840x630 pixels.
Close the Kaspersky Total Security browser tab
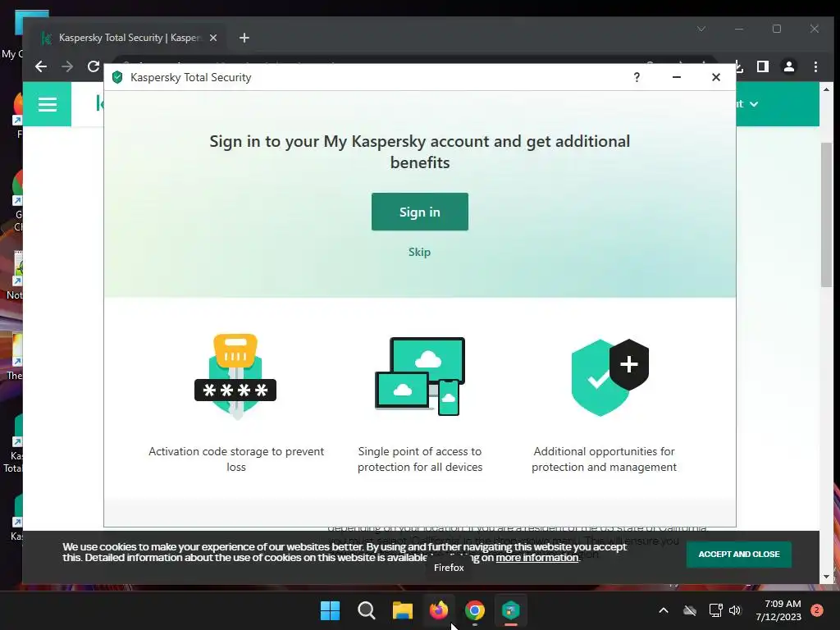213,38
